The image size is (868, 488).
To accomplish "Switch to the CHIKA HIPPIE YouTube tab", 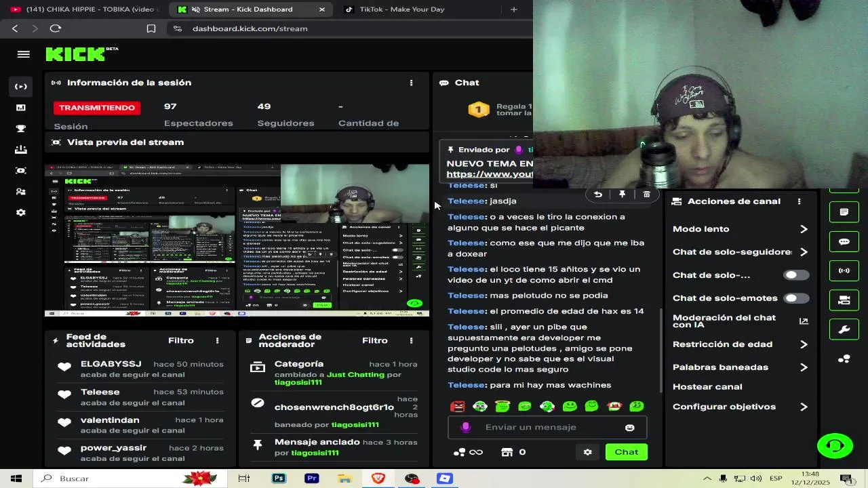I will [x=83, y=9].
